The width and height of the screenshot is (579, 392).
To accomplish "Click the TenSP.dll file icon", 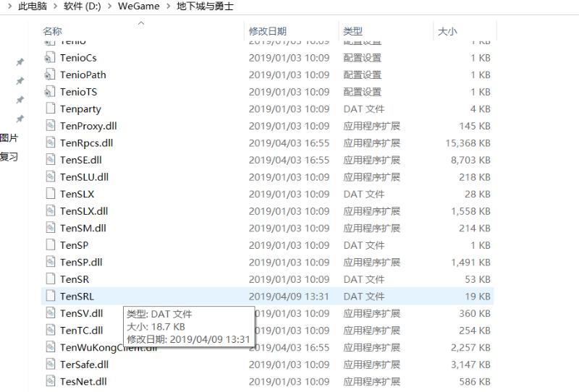I will [50, 262].
